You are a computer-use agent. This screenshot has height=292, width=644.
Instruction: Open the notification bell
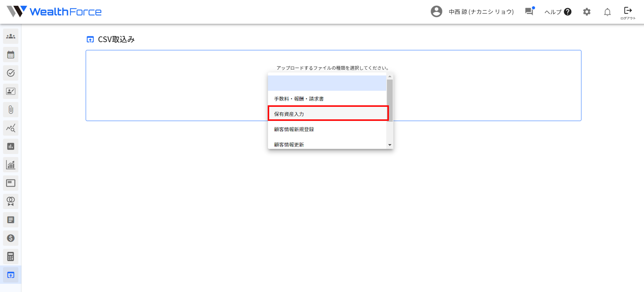click(607, 12)
